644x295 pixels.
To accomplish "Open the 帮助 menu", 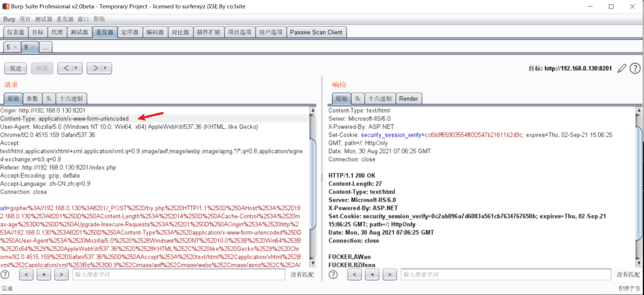I will [x=99, y=19].
